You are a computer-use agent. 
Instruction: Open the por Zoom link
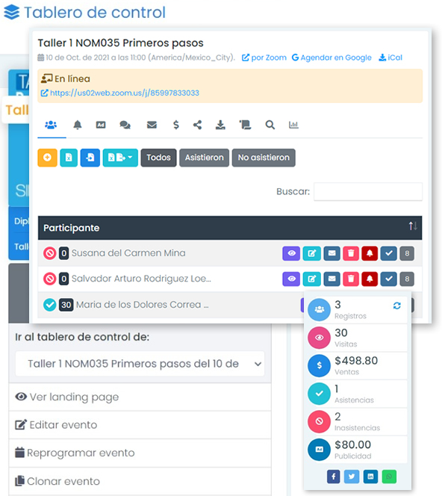[x=264, y=58]
